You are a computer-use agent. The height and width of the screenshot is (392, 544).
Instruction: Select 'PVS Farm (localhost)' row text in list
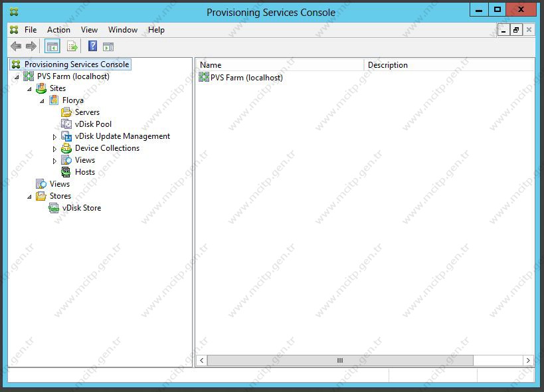(x=246, y=77)
